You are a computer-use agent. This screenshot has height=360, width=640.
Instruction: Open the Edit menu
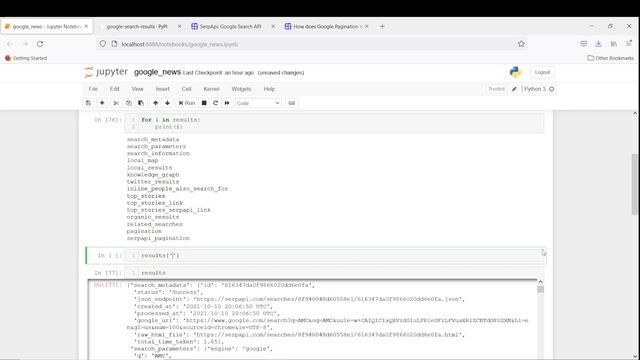(115, 89)
